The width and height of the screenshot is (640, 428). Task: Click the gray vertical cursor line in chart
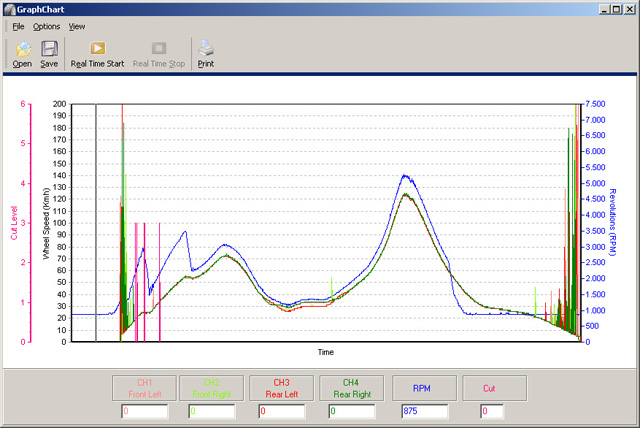96,223
